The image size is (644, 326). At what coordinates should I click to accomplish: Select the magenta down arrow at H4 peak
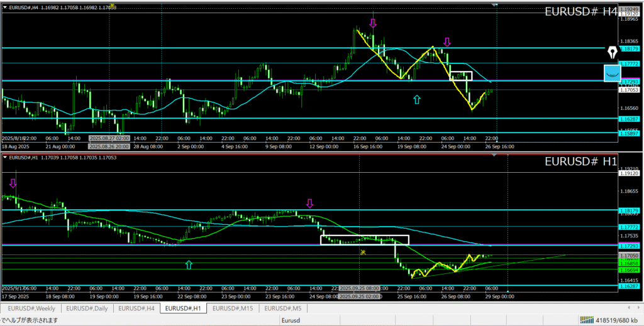[x=373, y=23]
